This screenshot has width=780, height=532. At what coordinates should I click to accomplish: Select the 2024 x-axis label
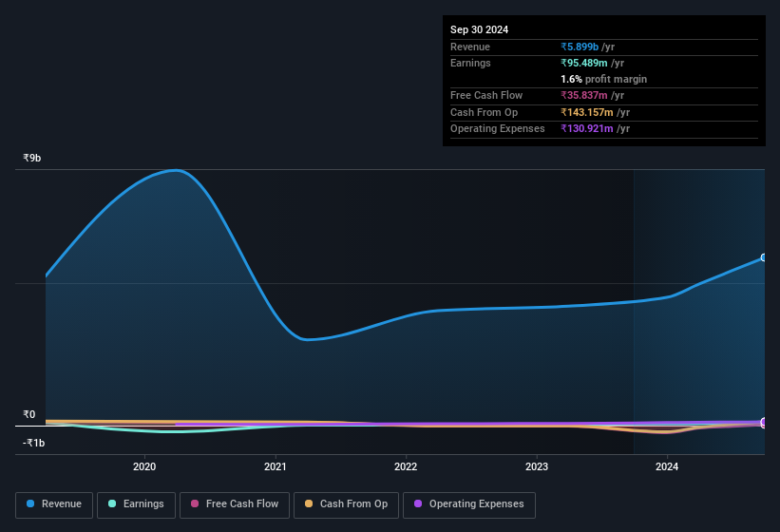click(x=667, y=466)
